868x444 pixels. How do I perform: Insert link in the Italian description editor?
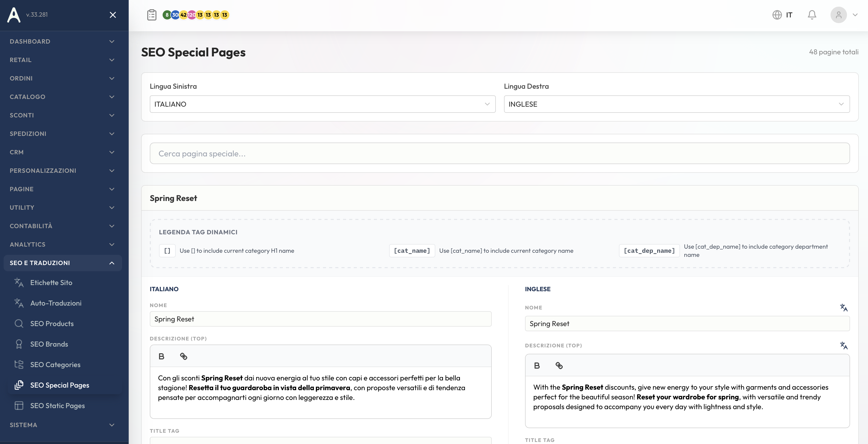click(183, 356)
